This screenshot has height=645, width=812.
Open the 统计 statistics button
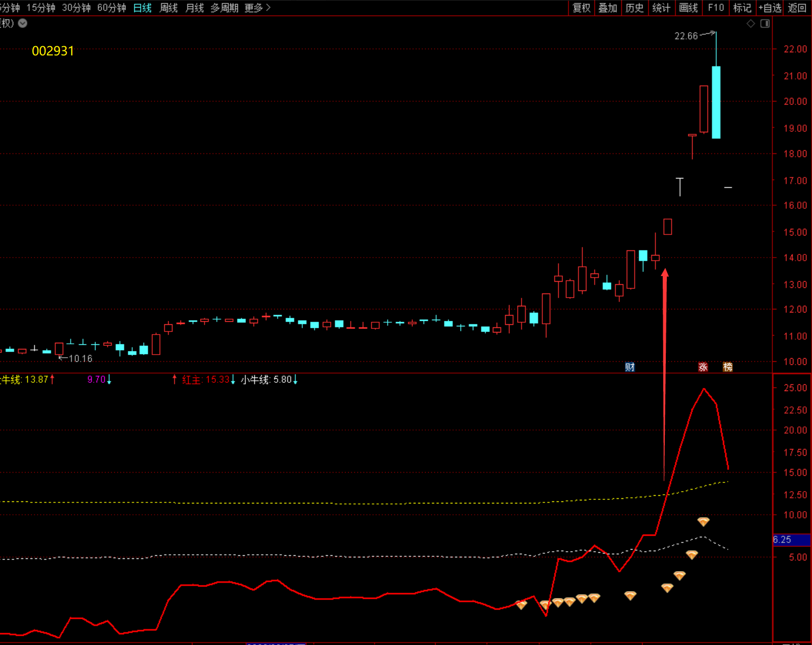(x=661, y=8)
